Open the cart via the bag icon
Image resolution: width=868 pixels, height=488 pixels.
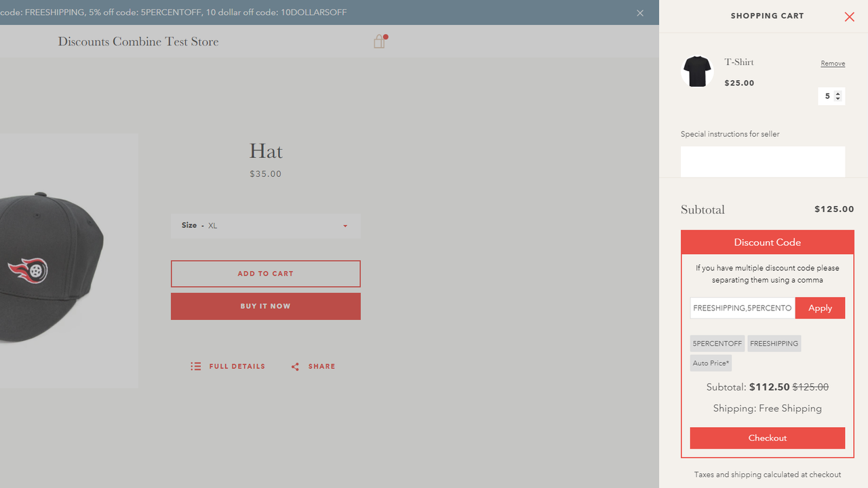pos(378,41)
